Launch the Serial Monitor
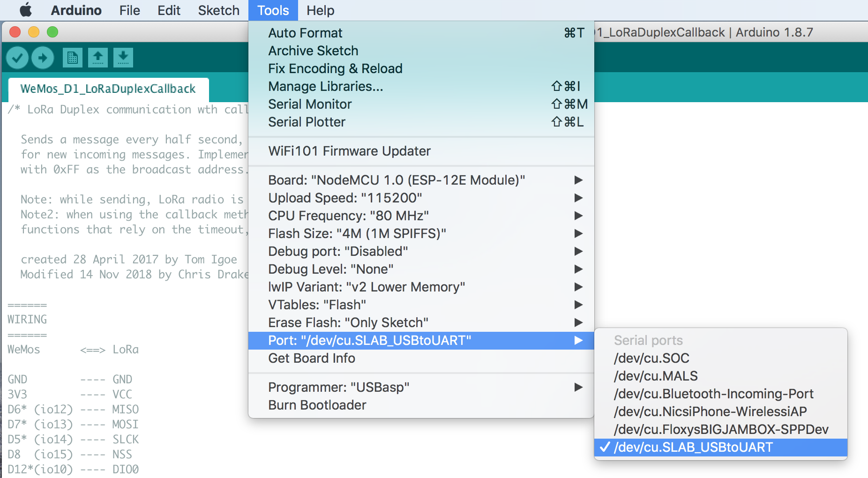The height and width of the screenshot is (478, 868). (x=421, y=104)
